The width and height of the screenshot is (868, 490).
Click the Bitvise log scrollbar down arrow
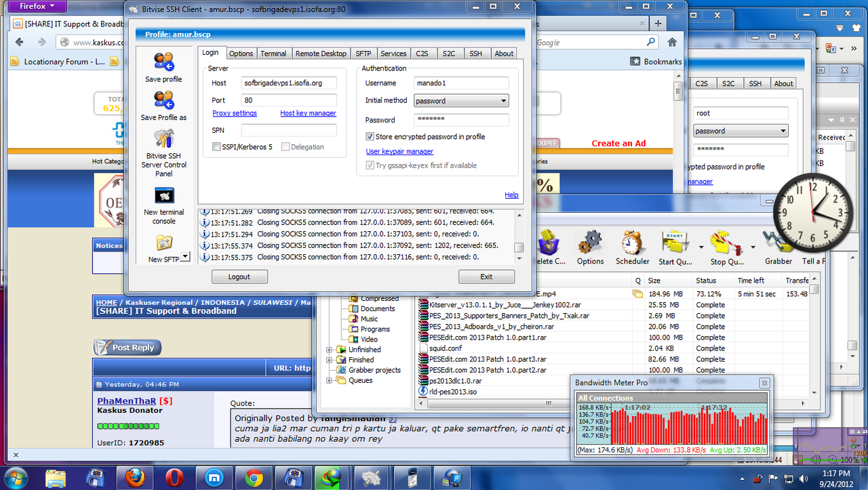[x=519, y=258]
